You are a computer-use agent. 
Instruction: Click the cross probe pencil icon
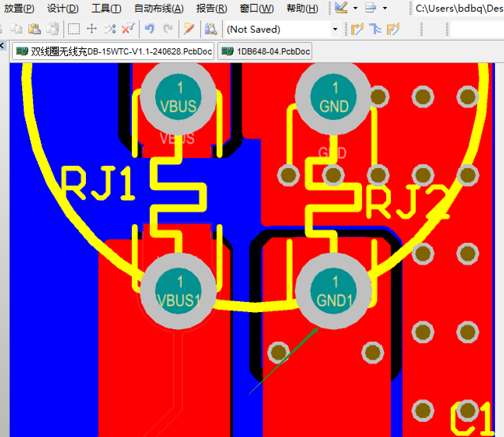(189, 29)
